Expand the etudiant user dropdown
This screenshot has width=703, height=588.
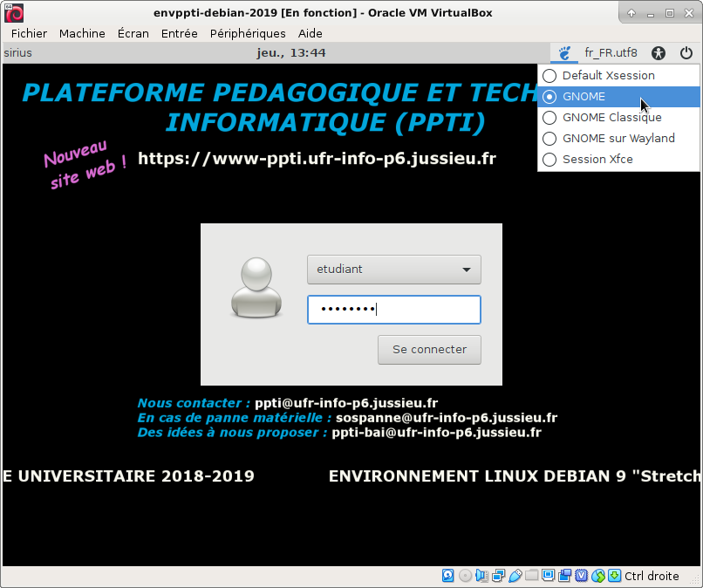(x=393, y=270)
